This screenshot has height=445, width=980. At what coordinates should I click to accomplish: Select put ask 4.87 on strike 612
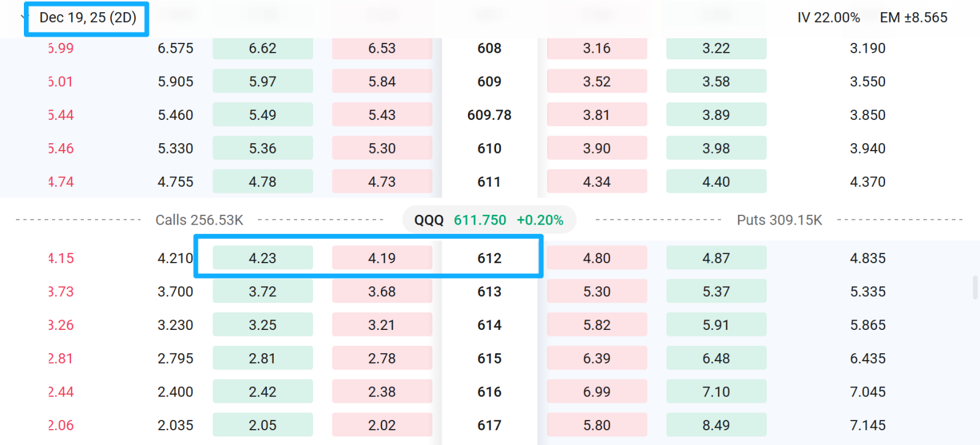tap(716, 258)
